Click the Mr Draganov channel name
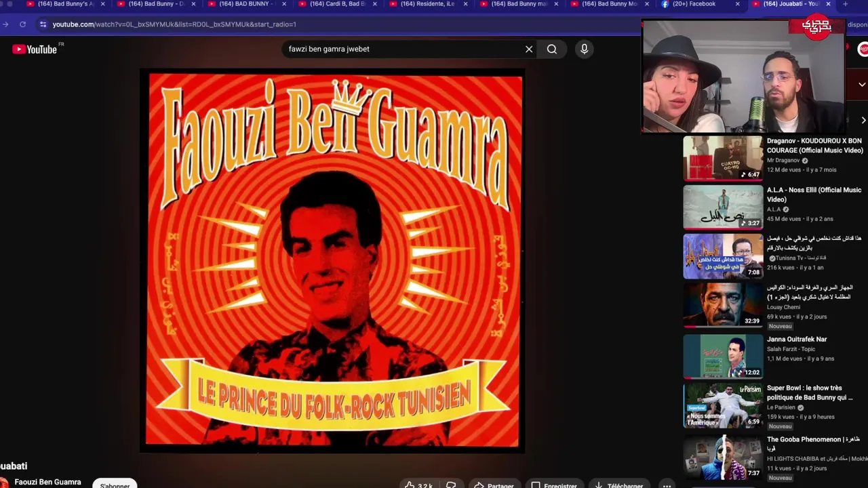 pos(783,161)
